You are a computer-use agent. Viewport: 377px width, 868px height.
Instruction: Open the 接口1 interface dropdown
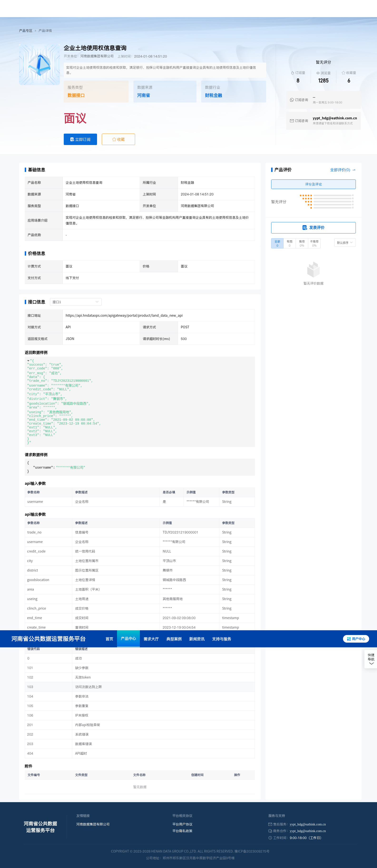[76, 302]
